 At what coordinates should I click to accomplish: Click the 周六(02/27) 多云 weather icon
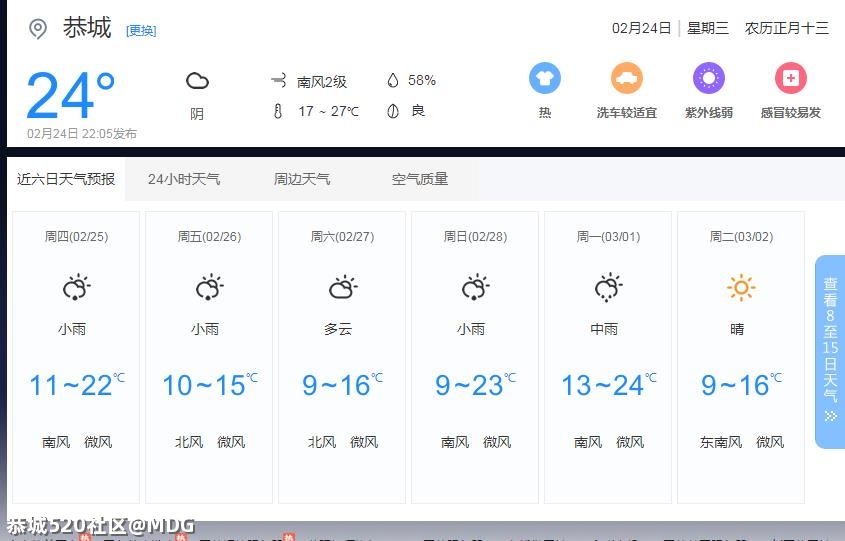click(x=342, y=289)
